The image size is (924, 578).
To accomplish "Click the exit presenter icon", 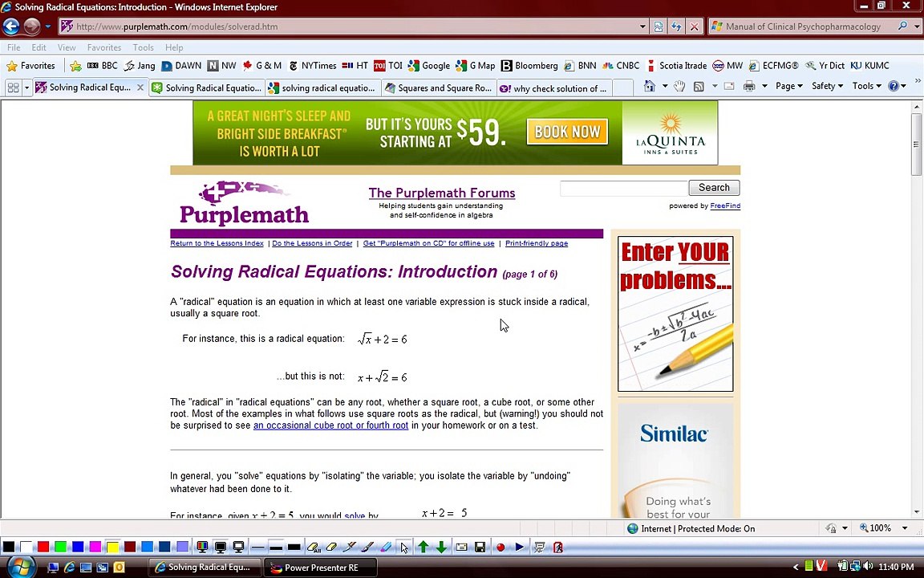I will pyautogui.click(x=558, y=547).
